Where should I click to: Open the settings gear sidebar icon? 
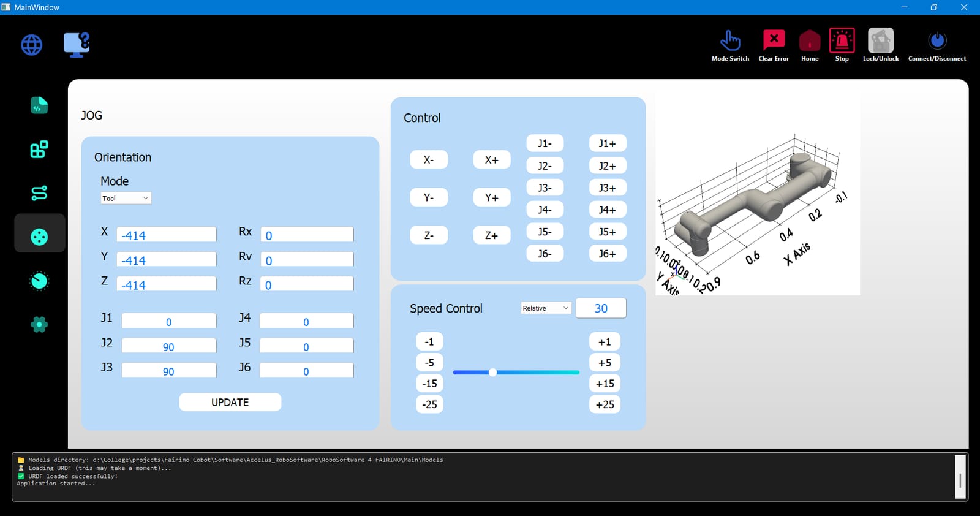[x=39, y=324]
